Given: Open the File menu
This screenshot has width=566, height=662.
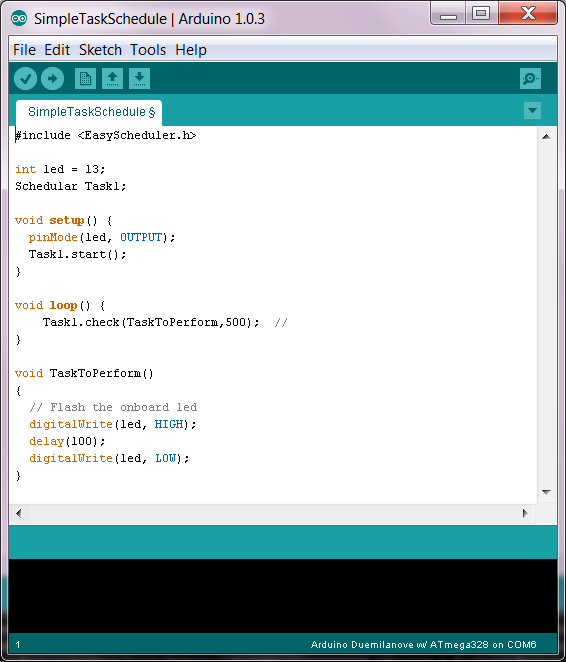Looking at the screenshot, I should pos(24,50).
